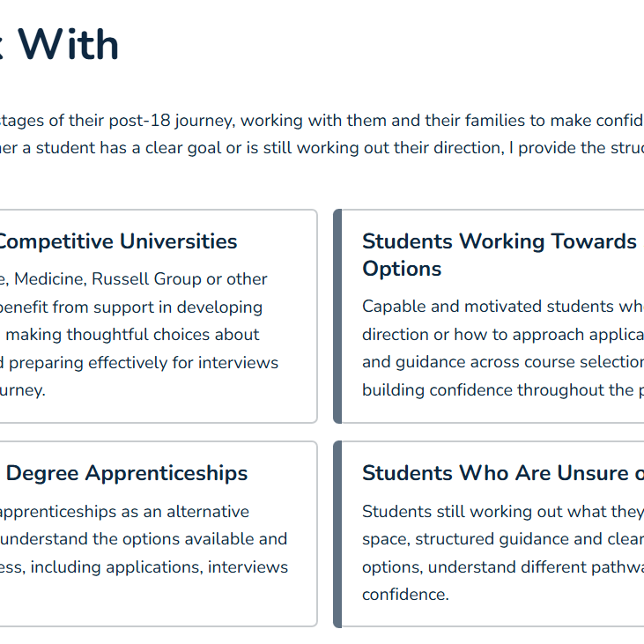644x644 pixels.
Task: Click the "Competitive Universities" card heading
Action: [118, 241]
